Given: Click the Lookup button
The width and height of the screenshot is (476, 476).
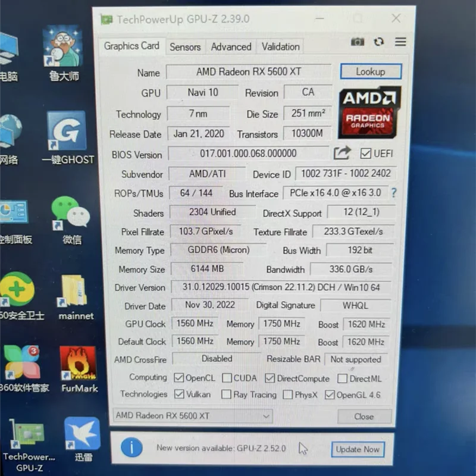Looking at the screenshot, I should [371, 71].
